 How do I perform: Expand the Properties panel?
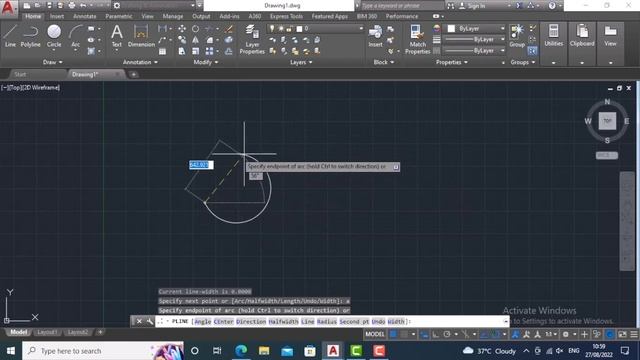(451, 62)
